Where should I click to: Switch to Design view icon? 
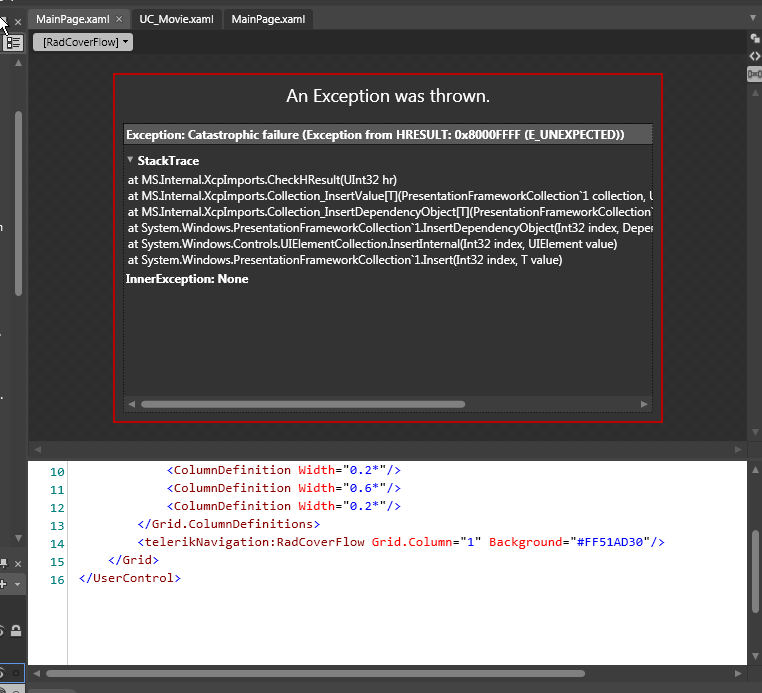pyautogui.click(x=754, y=38)
